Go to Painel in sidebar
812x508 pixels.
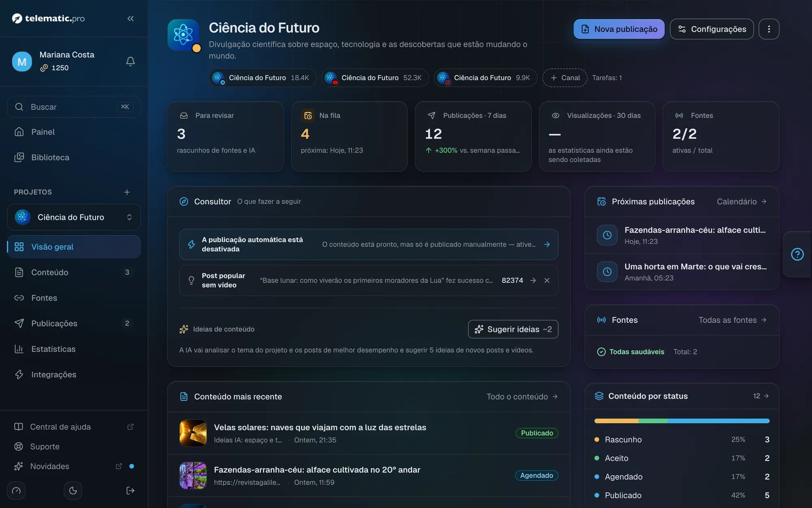74,132
